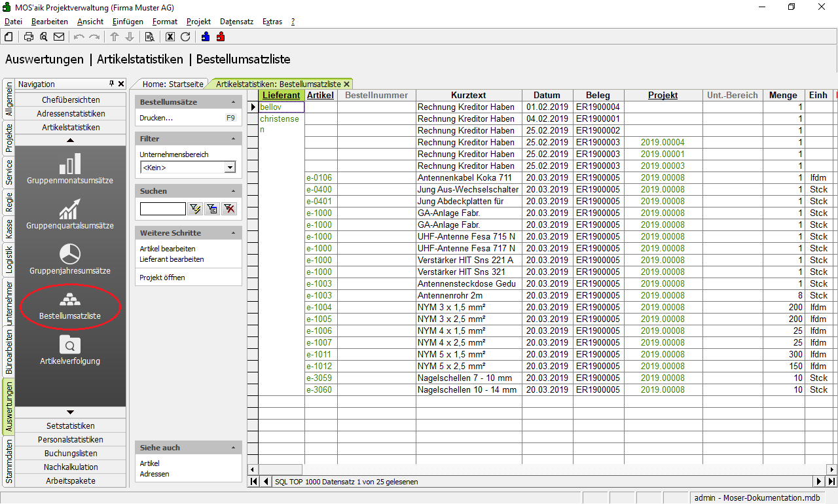Click the Drucken... link
Screen dimensions: 838x504
click(156, 118)
